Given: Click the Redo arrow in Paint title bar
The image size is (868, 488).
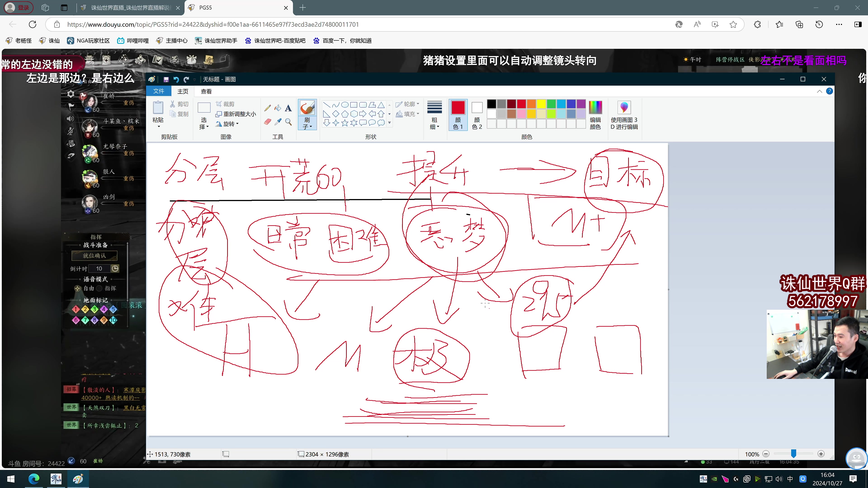Looking at the screenshot, I should [x=186, y=79].
